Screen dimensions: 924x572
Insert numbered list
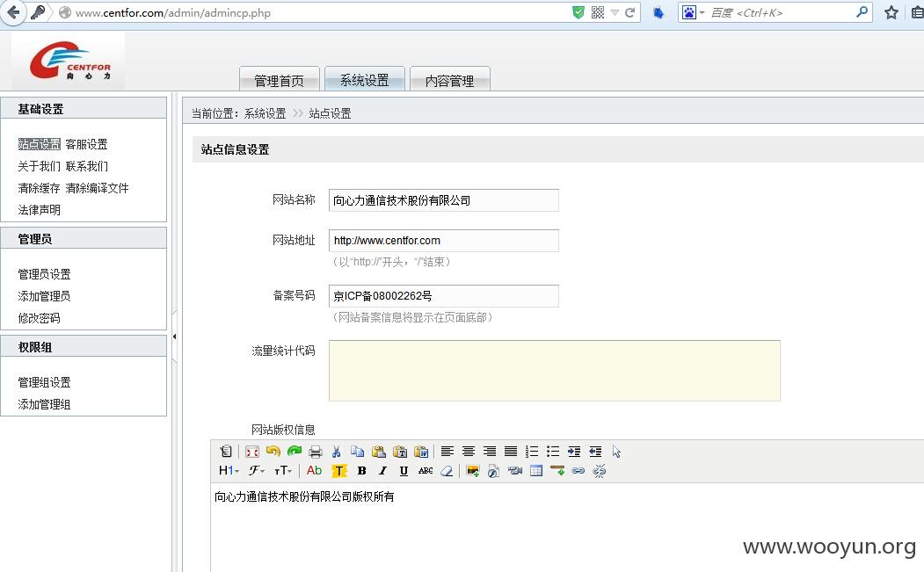click(532, 452)
